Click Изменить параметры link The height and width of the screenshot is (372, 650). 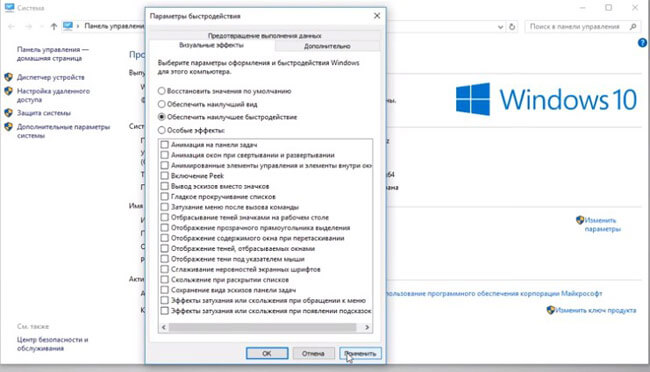tap(602, 224)
